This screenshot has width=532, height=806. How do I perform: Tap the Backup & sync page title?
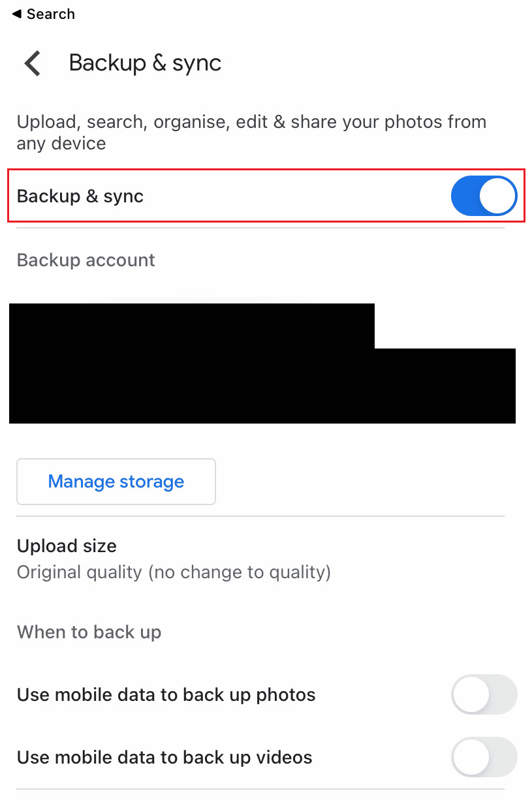tap(145, 63)
